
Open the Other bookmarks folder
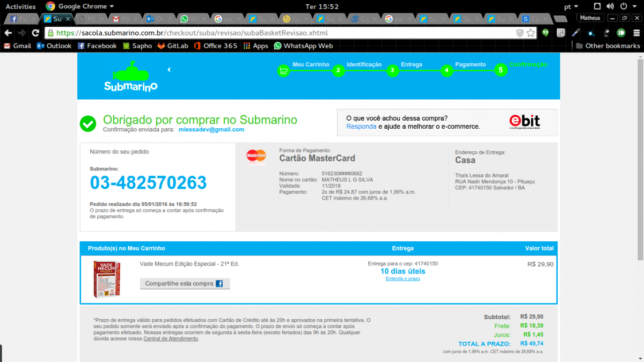pos(608,46)
